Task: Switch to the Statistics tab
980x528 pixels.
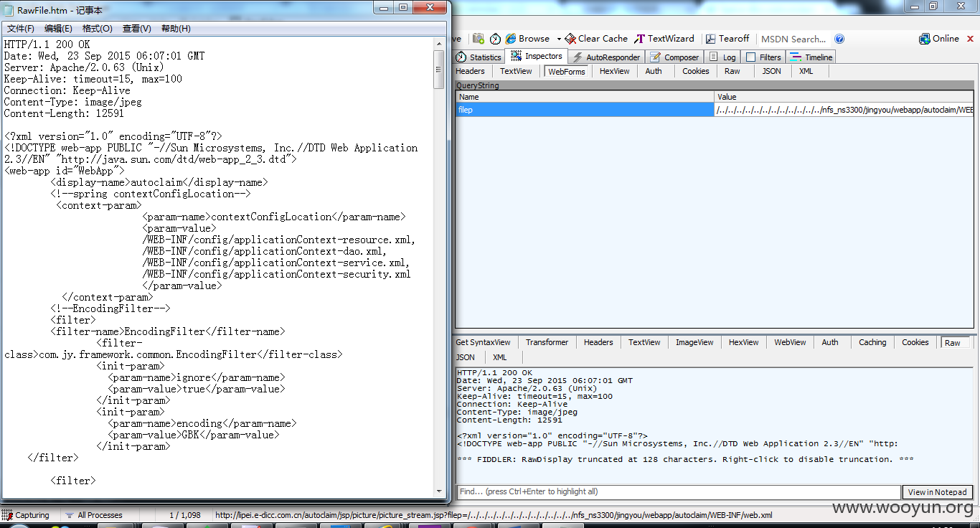Action: 479,57
